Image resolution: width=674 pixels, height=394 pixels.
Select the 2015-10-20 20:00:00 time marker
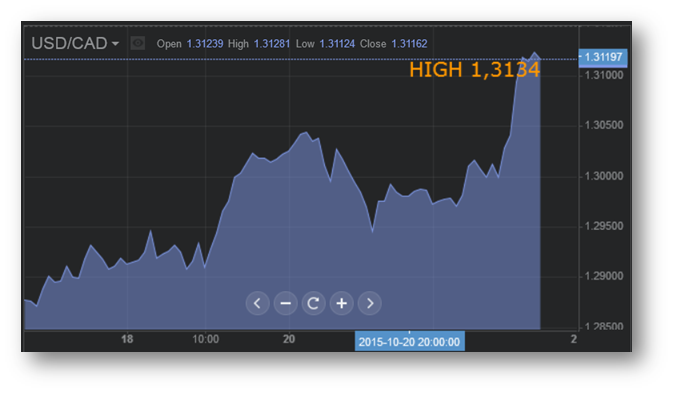(x=409, y=342)
